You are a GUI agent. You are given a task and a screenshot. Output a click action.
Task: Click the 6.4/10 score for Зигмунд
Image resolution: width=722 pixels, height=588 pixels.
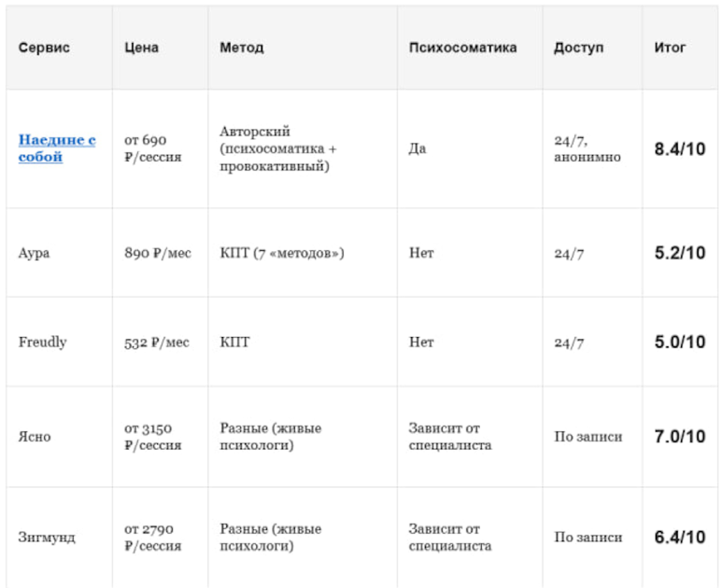tap(680, 537)
